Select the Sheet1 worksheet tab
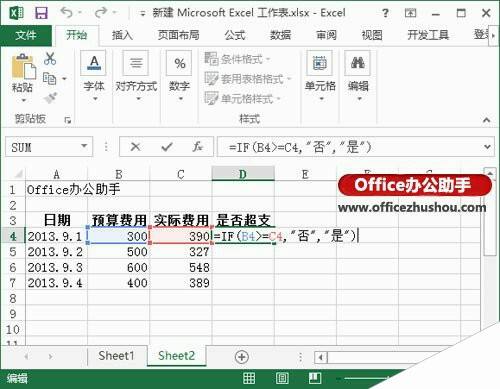 pos(116,356)
